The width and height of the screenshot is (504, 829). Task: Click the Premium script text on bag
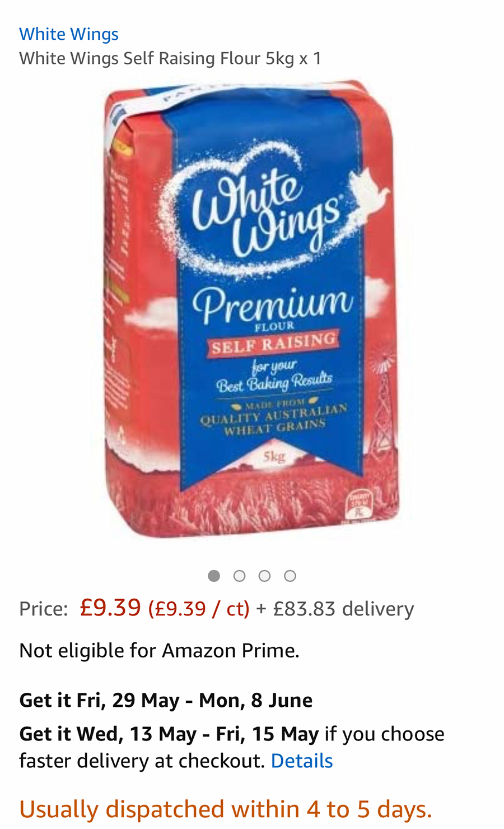(x=273, y=303)
